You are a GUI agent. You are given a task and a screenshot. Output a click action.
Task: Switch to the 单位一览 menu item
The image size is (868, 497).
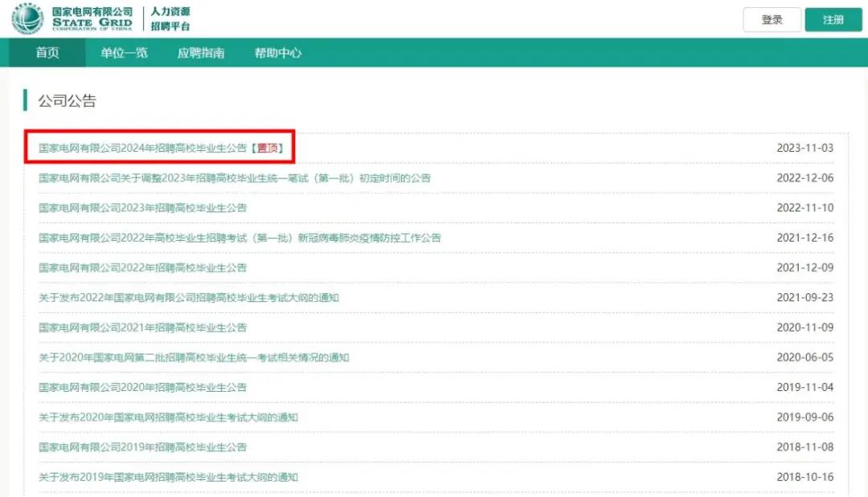124,53
